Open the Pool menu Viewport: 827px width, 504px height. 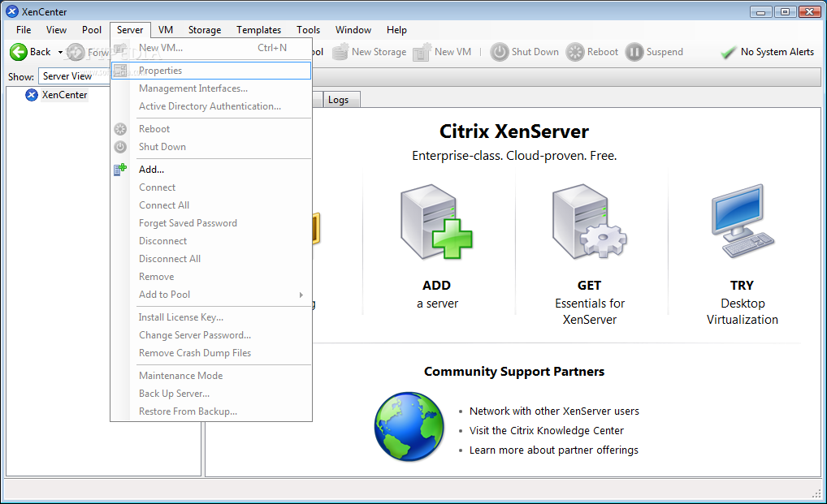pos(92,30)
